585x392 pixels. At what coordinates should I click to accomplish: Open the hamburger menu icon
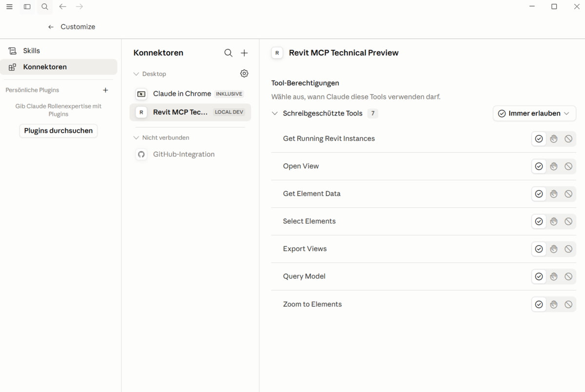point(9,7)
